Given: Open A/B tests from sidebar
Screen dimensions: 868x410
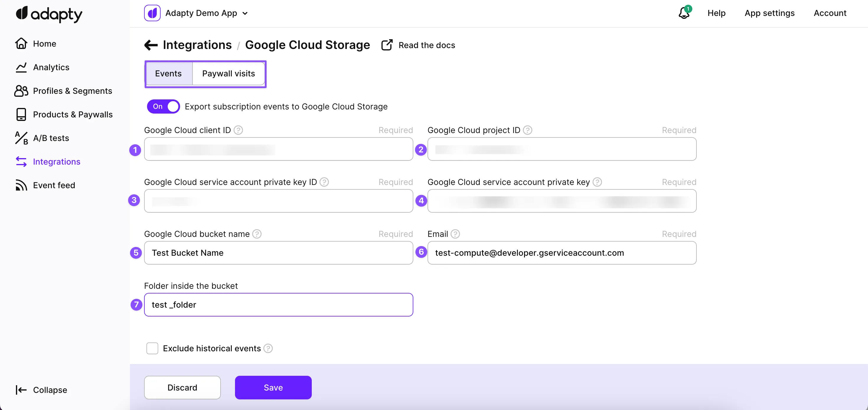Looking at the screenshot, I should tap(51, 138).
